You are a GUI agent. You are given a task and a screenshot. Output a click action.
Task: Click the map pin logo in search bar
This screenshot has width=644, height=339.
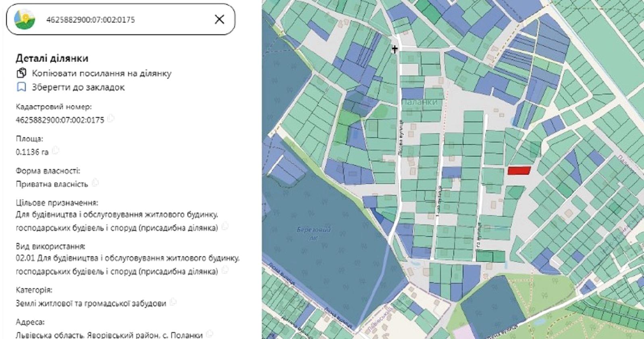pyautogui.click(x=25, y=19)
